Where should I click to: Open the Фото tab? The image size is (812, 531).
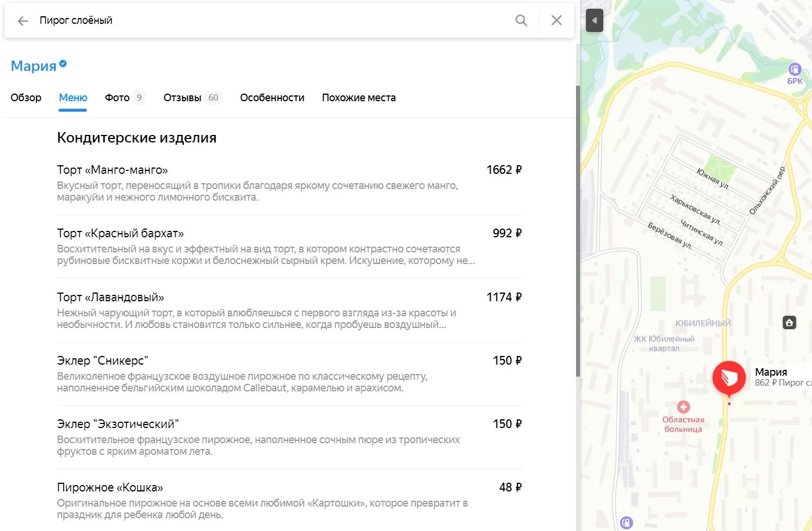coord(124,98)
